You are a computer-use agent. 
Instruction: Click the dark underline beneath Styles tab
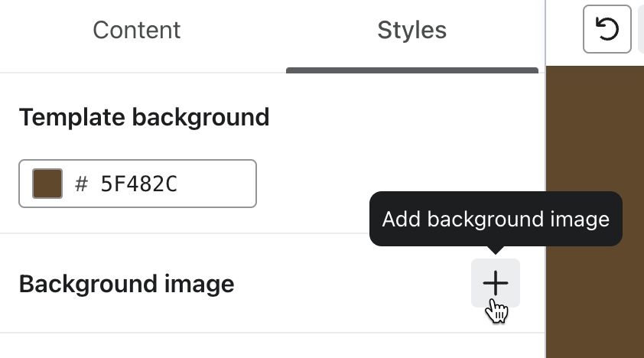click(x=411, y=70)
